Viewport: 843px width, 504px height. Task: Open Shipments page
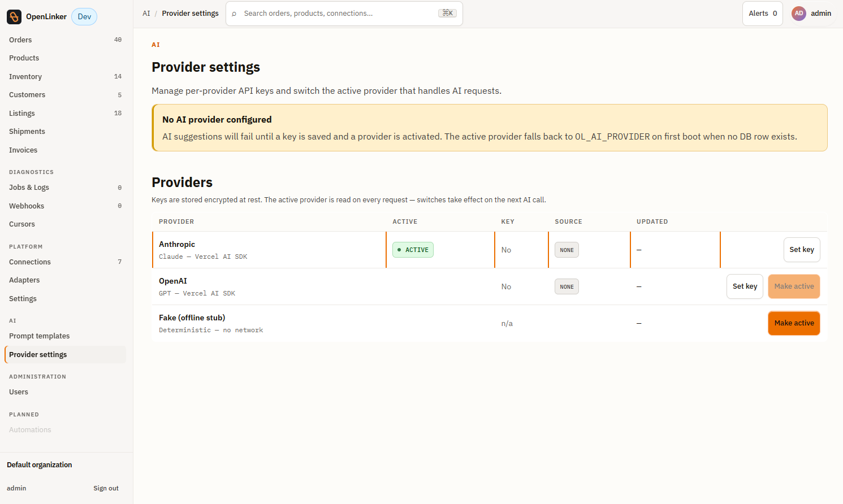[66, 132]
